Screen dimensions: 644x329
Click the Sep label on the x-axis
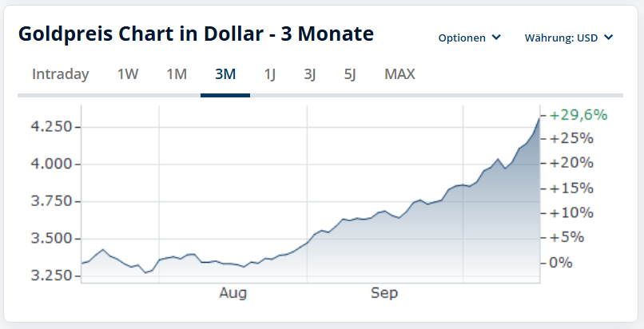point(384,293)
